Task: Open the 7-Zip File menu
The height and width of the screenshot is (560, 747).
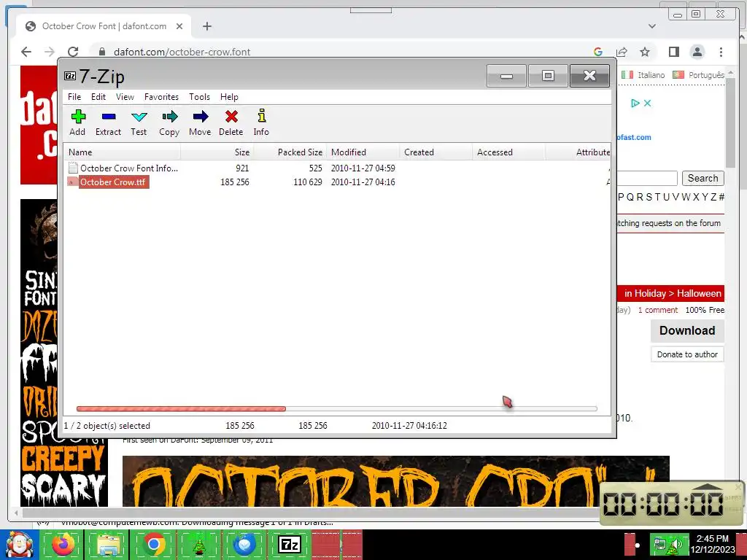Action: point(74,97)
